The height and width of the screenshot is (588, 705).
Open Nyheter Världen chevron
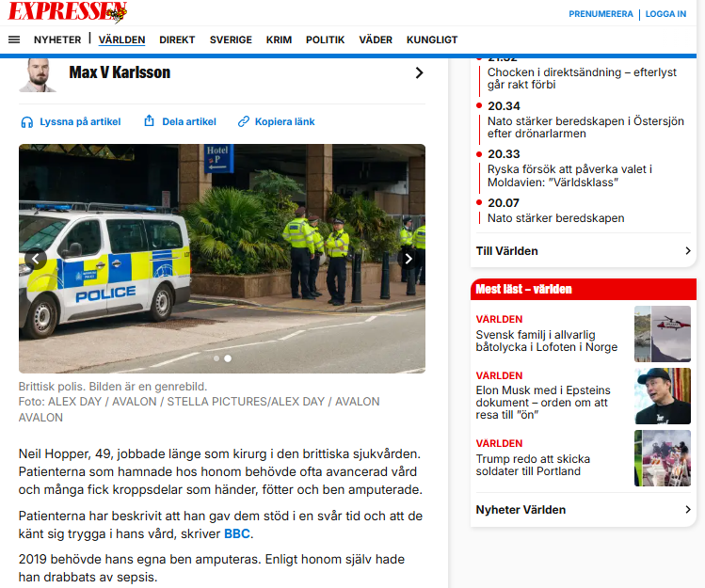(687, 509)
